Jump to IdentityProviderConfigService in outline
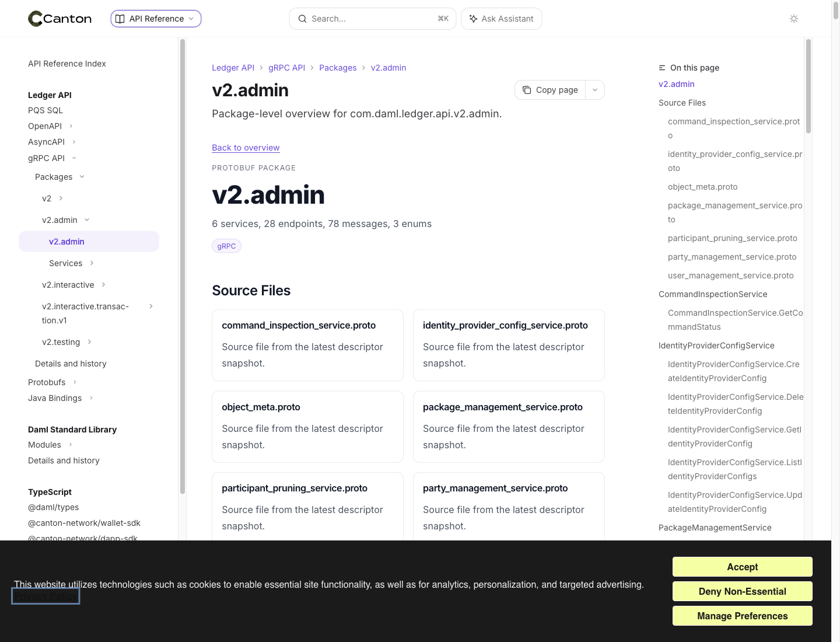840x642 pixels. (x=716, y=346)
